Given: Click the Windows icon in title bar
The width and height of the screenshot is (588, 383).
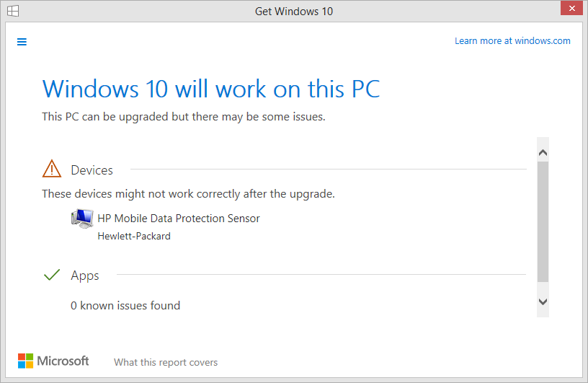Looking at the screenshot, I should (13, 11).
